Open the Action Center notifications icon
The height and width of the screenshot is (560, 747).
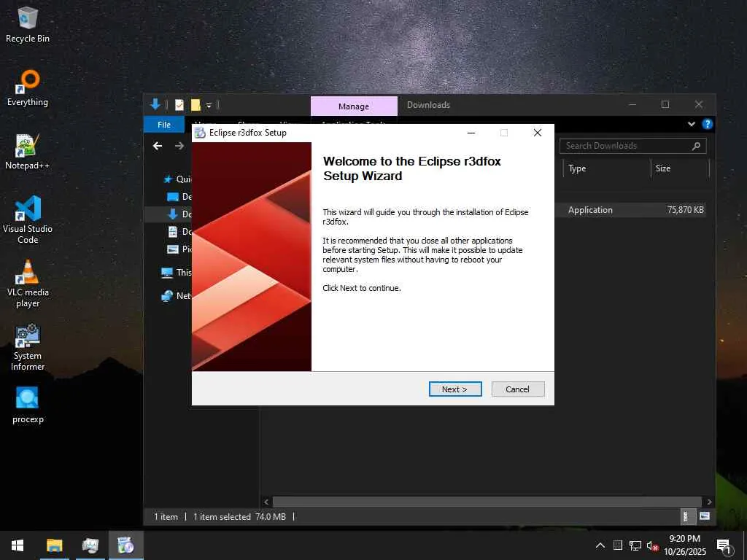click(724, 545)
